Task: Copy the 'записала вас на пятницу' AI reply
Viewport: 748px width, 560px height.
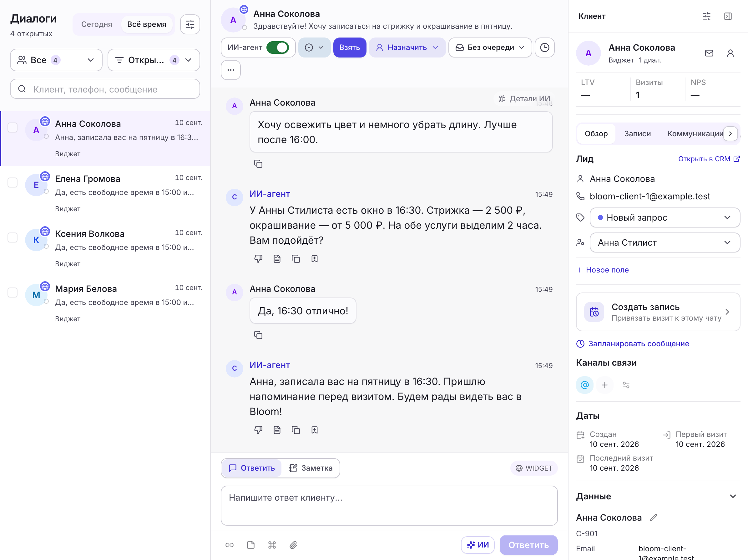Action: 296,430
